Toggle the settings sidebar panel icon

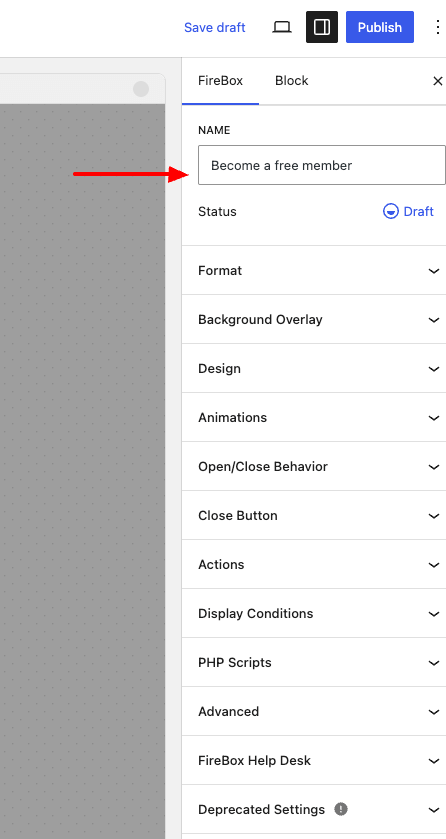[322, 27]
